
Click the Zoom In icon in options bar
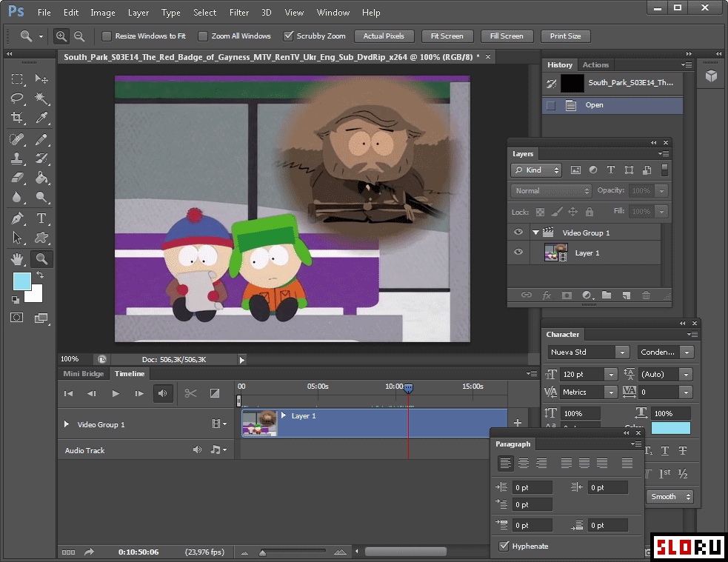(61, 36)
